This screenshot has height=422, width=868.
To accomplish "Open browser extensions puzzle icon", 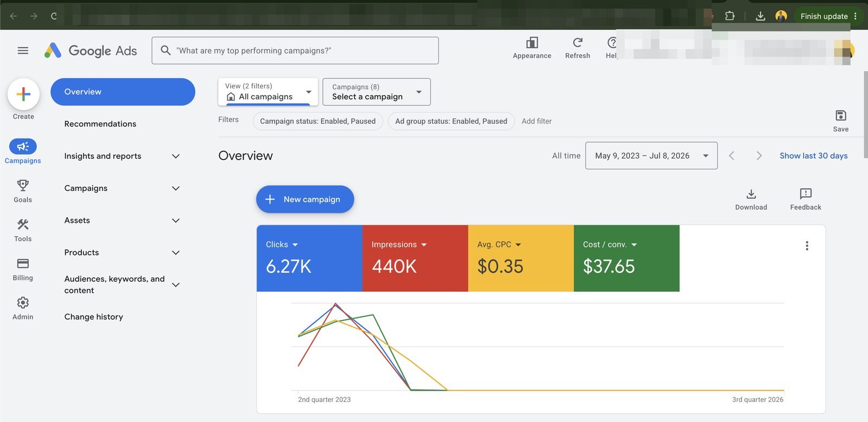I will (730, 16).
